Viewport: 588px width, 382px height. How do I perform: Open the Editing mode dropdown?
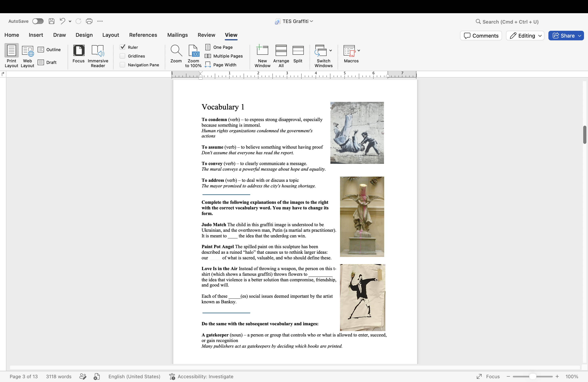[x=525, y=36]
